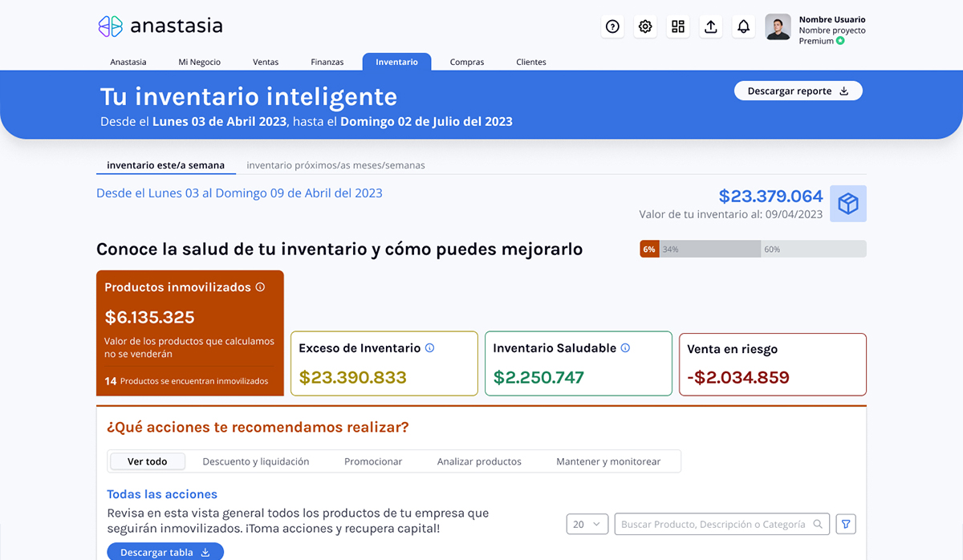Click the $23.379.064 inventory value
The height and width of the screenshot is (560, 963).
pos(771,196)
